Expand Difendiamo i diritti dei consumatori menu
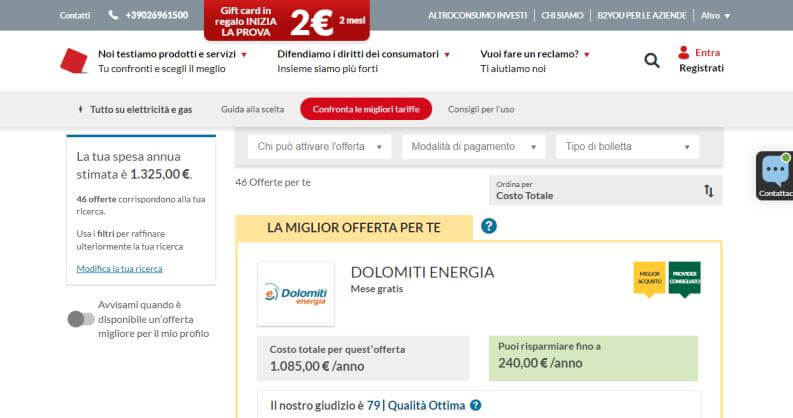 pyautogui.click(x=363, y=54)
